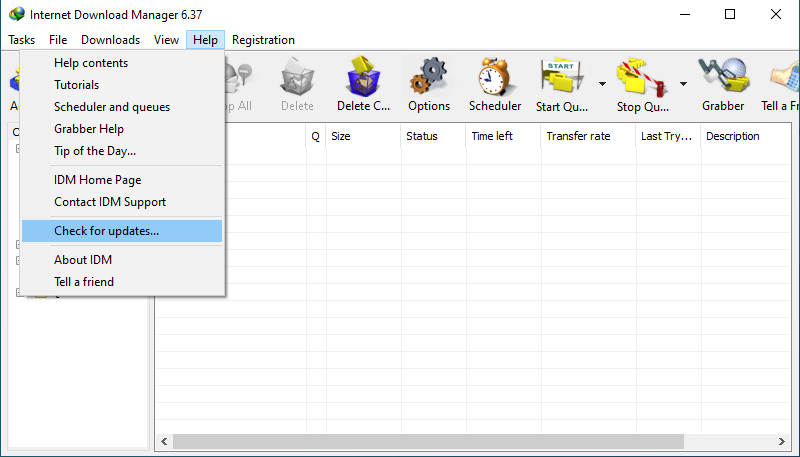Click the Delete Completed toolbar icon
The width and height of the screenshot is (800, 457).
click(363, 77)
